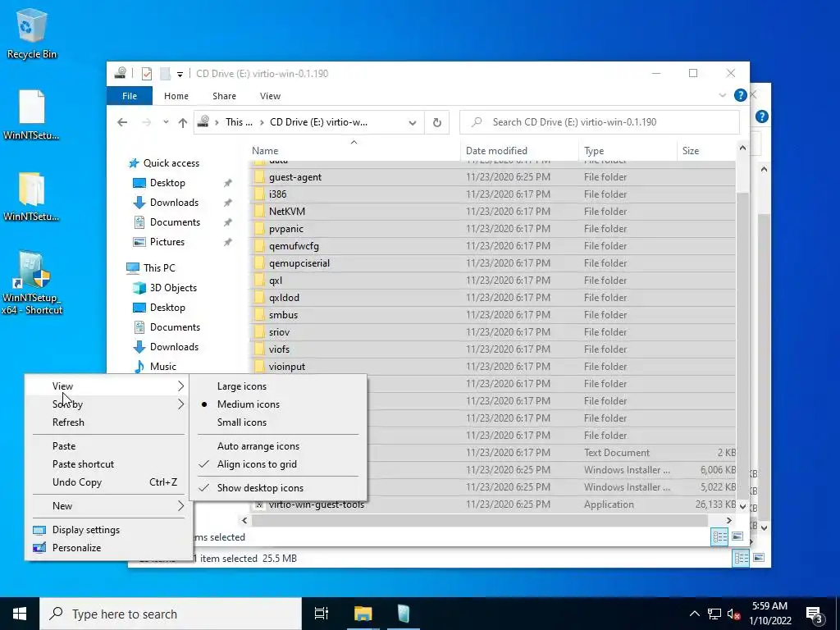The height and width of the screenshot is (630, 840).
Task: Sort by Type column header
Action: (x=628, y=151)
